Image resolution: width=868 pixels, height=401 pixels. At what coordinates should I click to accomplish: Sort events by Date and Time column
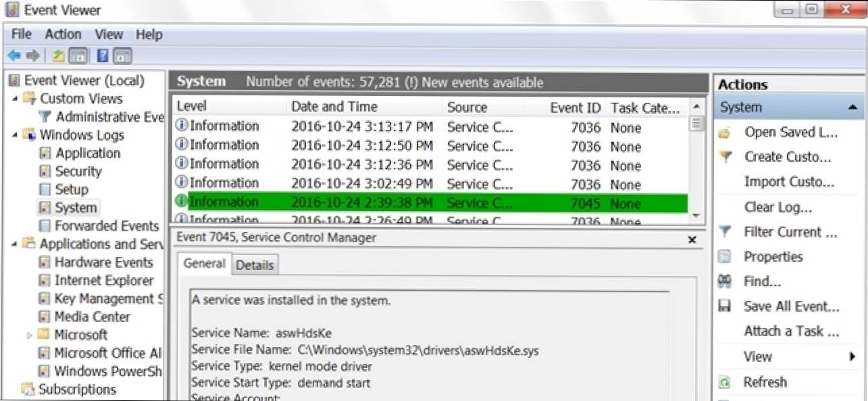coord(334,107)
